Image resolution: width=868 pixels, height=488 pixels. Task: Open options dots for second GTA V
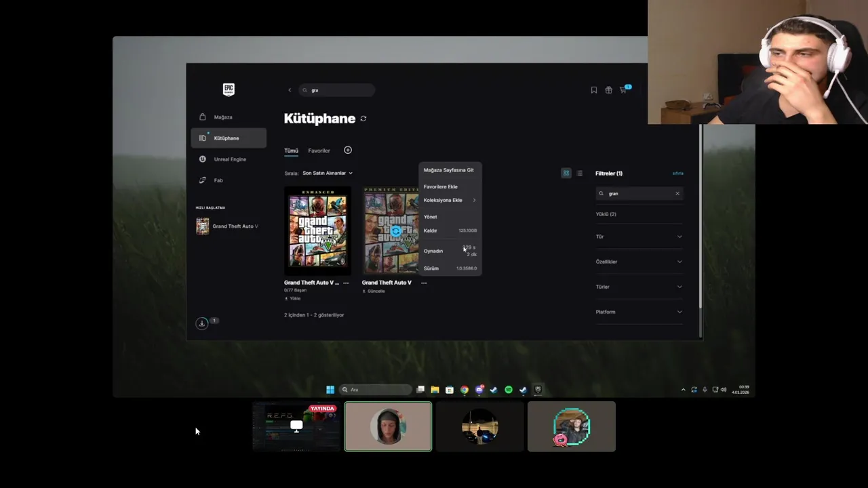click(x=424, y=283)
